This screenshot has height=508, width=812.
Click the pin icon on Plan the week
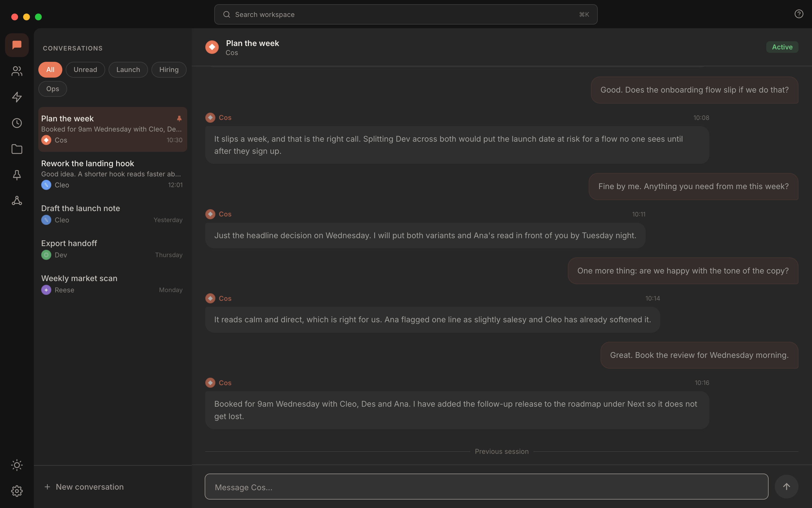coord(179,118)
